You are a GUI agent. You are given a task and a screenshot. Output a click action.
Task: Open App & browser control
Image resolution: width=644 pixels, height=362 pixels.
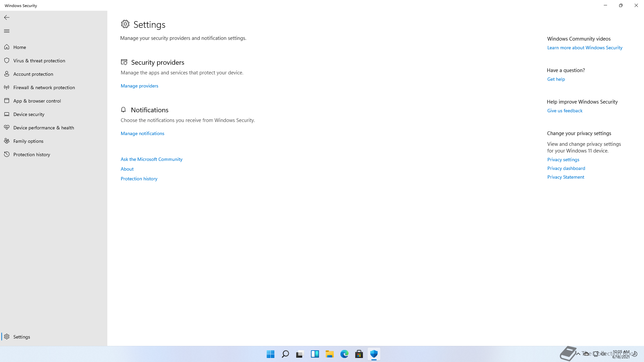click(54, 101)
